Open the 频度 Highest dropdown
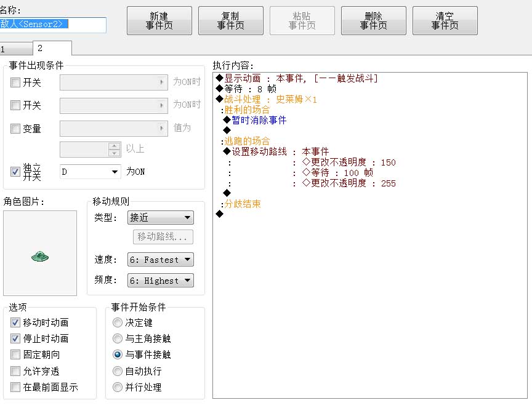Screen dimensions: 532x408 coord(161,281)
